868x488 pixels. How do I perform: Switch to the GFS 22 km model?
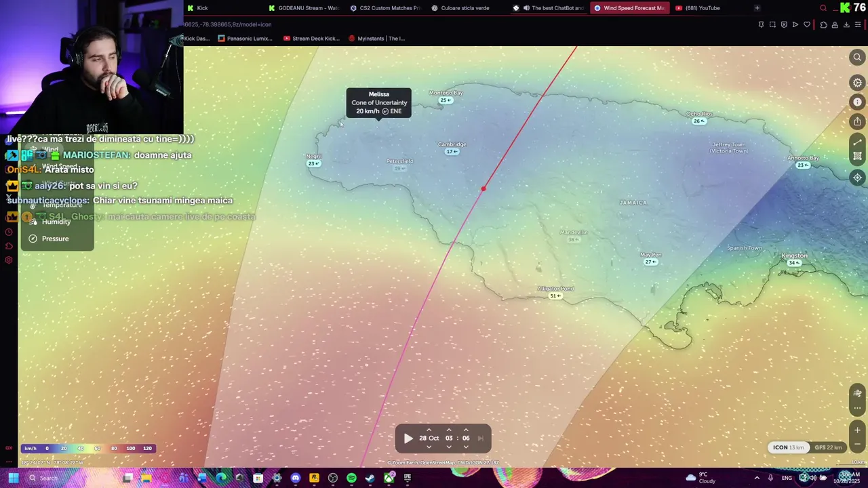point(828,447)
